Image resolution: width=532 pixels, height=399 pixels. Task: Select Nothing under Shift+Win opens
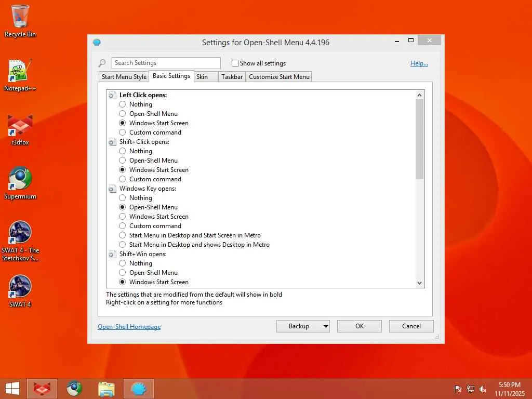click(123, 263)
